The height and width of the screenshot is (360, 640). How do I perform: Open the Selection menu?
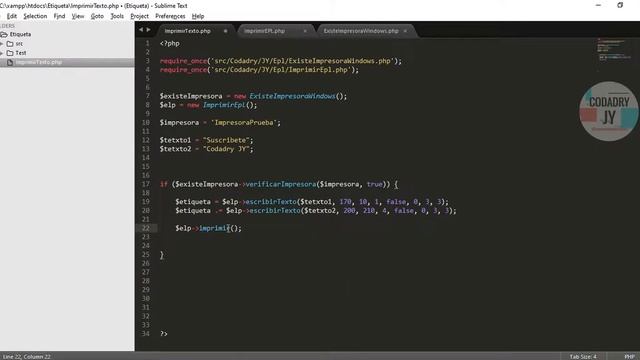pyautogui.click(x=35, y=16)
